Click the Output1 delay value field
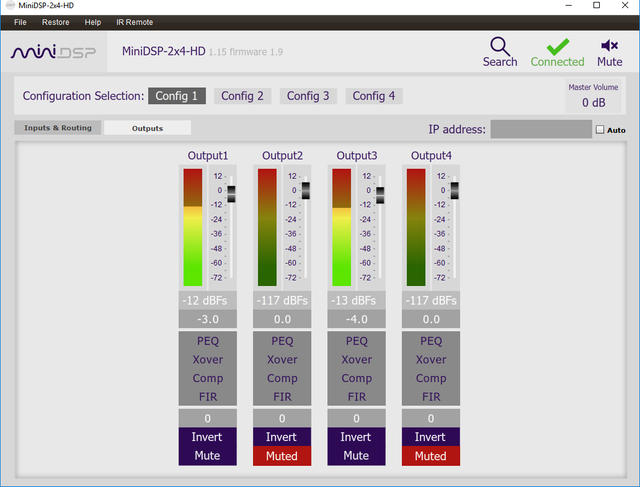 coord(208,418)
